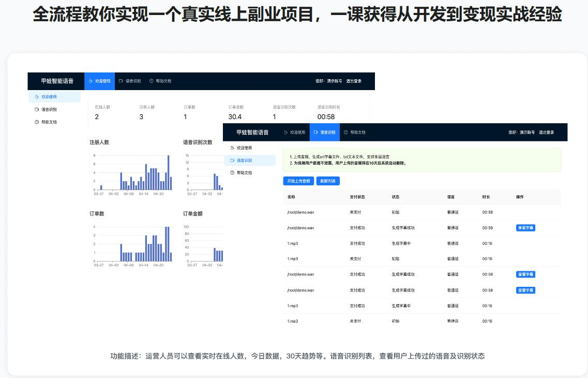Viewport: 588px width, 378px height.
Task: Click the hand icon on the dashboard's active 欢迎使用 tab
Action: [91, 81]
